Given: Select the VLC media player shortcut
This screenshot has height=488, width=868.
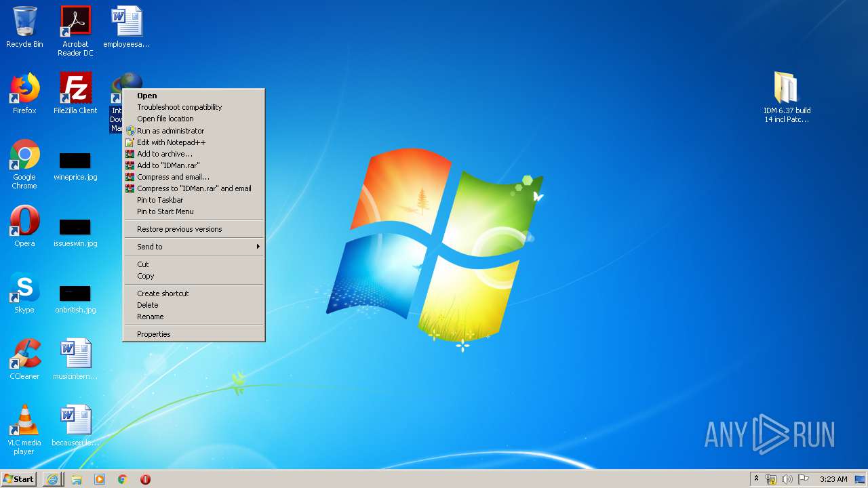Looking at the screenshot, I should click(24, 430).
